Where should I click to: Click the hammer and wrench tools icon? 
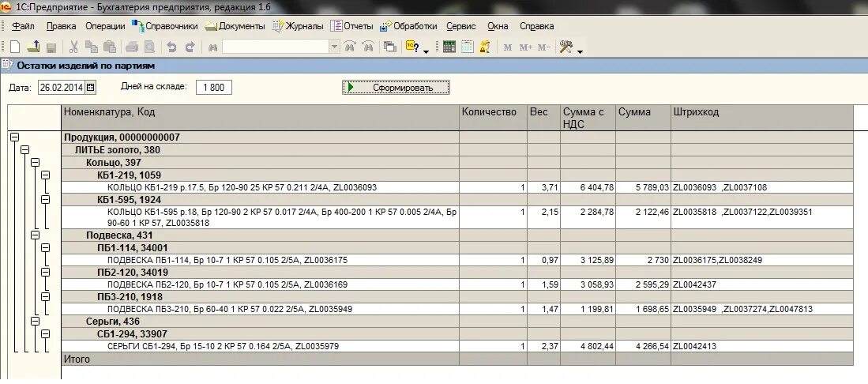pyautogui.click(x=566, y=47)
